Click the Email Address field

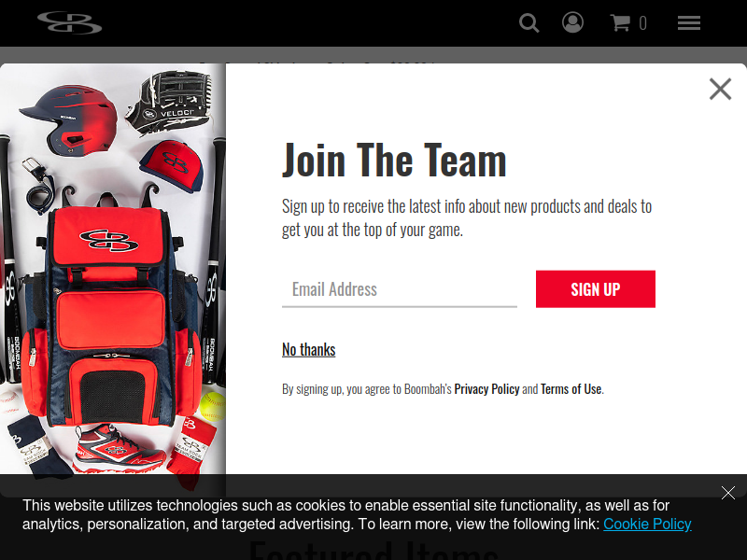click(x=400, y=289)
